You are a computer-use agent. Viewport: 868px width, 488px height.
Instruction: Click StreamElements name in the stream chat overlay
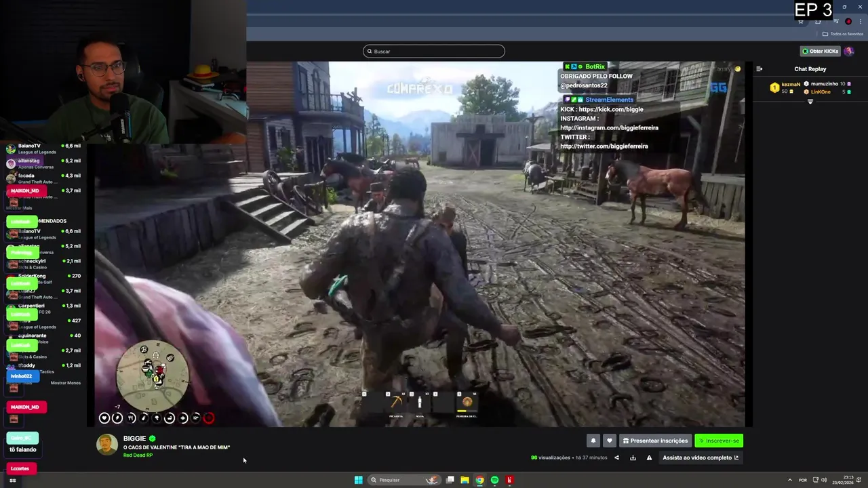[610, 100]
